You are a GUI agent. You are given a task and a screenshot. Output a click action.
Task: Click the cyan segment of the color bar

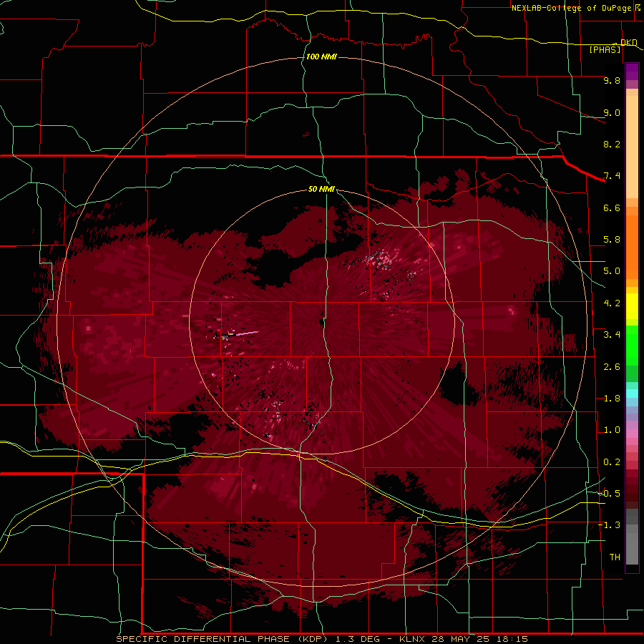(632, 394)
